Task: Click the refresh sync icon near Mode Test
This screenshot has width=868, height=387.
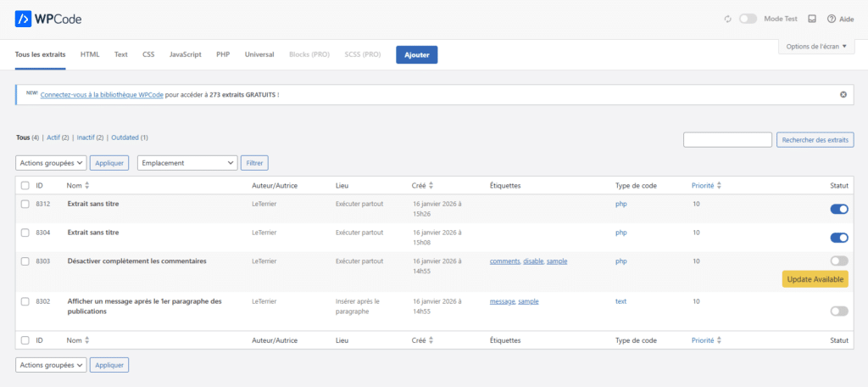Action: 727,19
